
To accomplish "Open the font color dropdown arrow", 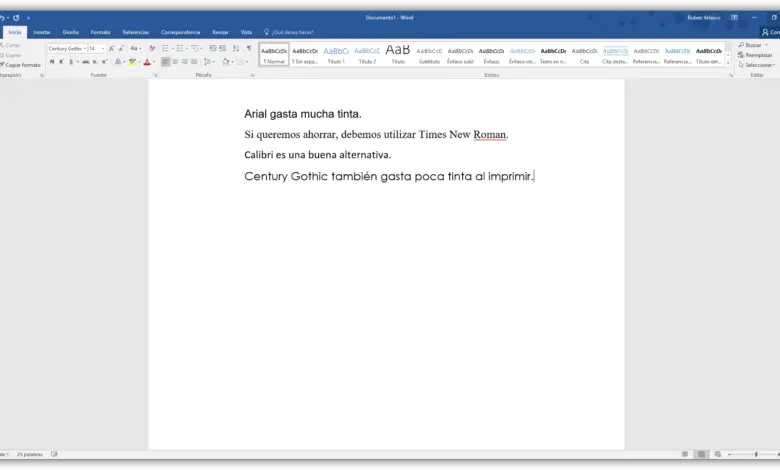I will click(154, 62).
